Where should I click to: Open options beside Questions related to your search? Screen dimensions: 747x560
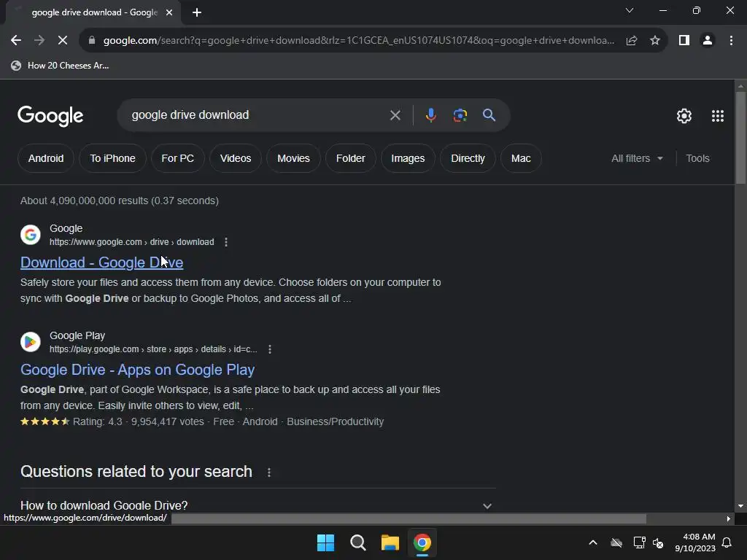[x=269, y=472]
